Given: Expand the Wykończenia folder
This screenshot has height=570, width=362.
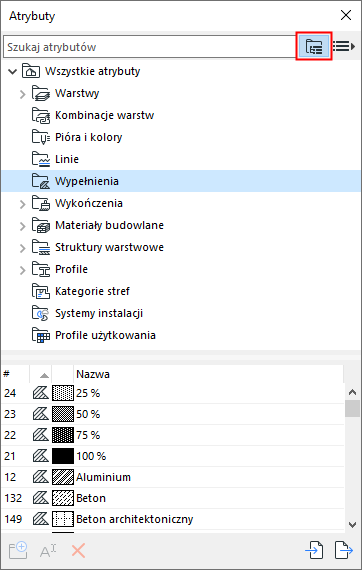Looking at the screenshot, I should pyautogui.click(x=23, y=204).
